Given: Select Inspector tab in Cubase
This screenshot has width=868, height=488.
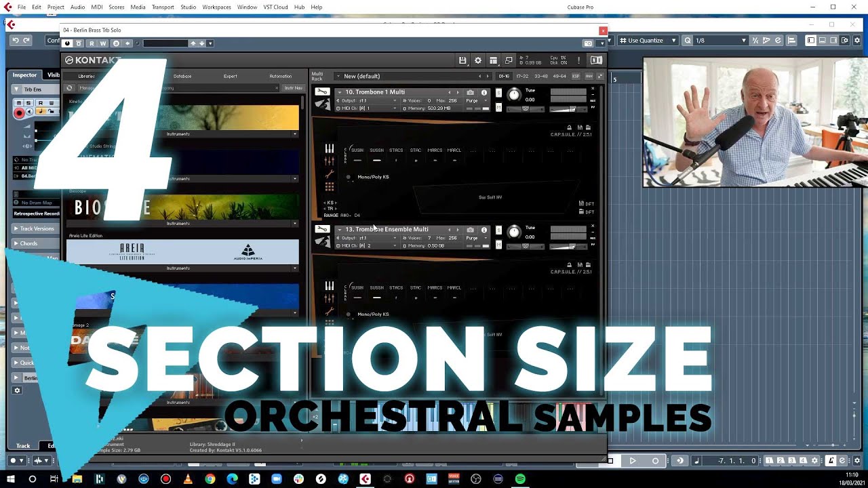Looking at the screenshot, I should pos(25,75).
